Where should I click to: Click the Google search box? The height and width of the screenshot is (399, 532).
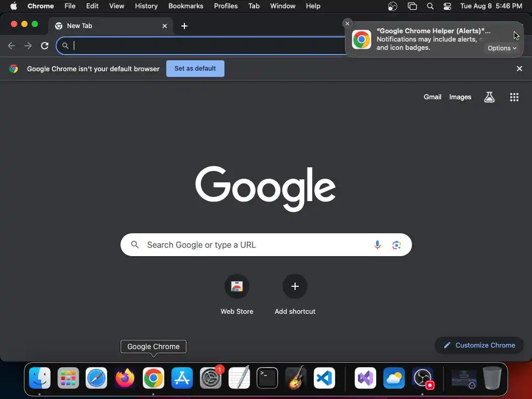tap(266, 245)
